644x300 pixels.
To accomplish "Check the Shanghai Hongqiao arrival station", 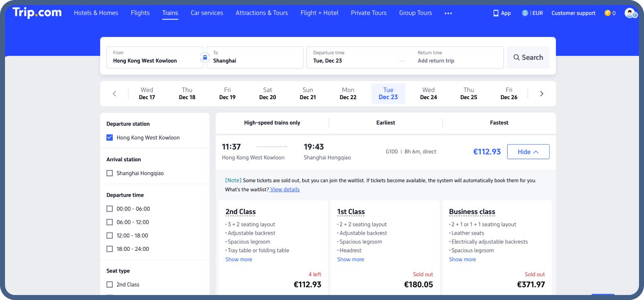I will pos(110,173).
